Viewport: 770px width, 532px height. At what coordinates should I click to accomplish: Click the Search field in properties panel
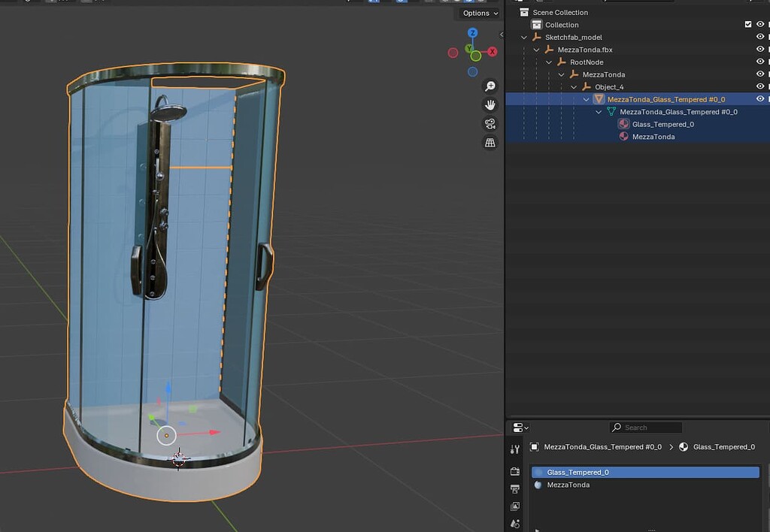point(645,427)
